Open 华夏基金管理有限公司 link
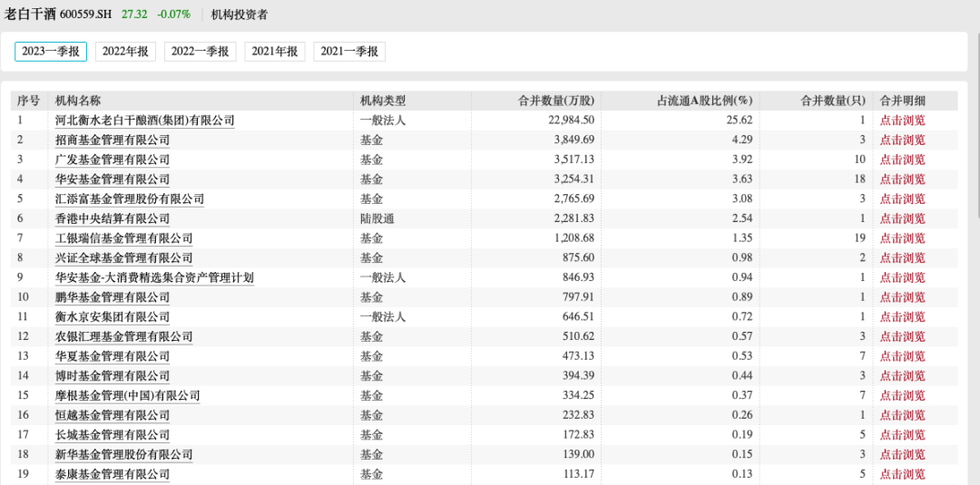This screenshot has height=485, width=980. pyautogui.click(x=113, y=356)
